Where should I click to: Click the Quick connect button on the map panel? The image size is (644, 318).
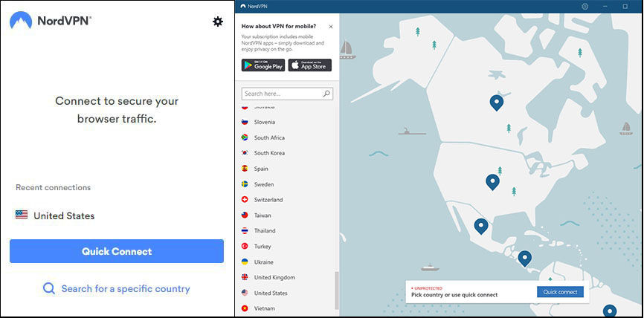[560, 292]
